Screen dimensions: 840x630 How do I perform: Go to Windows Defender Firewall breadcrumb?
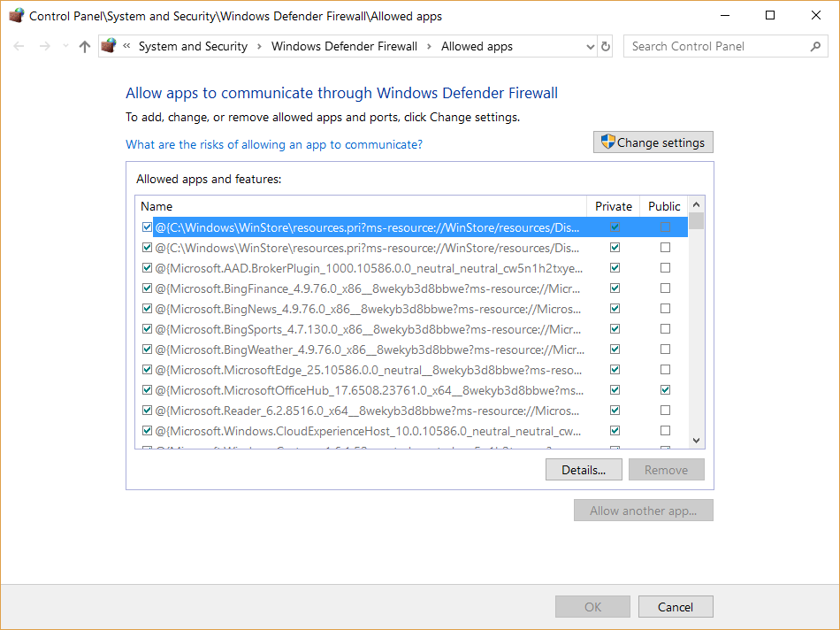tap(344, 47)
